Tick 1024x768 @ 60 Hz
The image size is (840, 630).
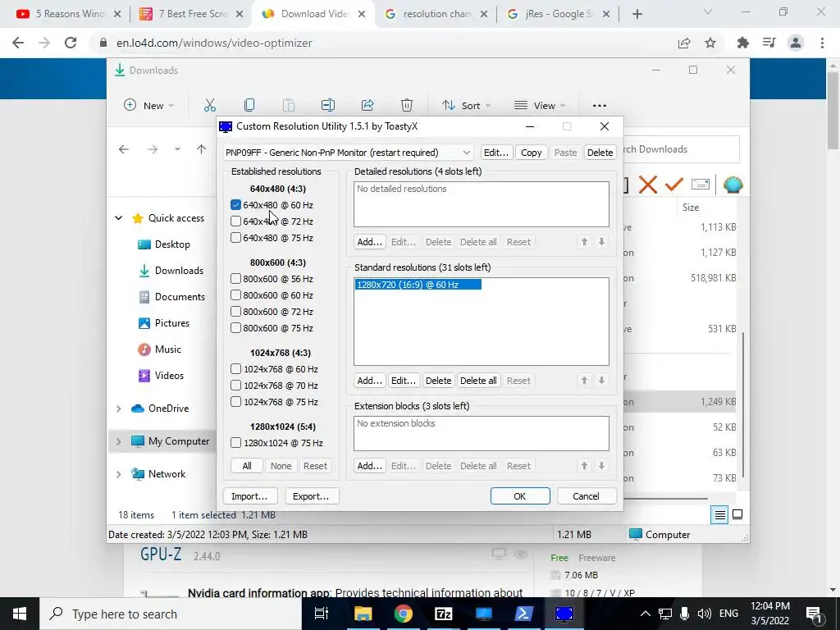(x=235, y=368)
